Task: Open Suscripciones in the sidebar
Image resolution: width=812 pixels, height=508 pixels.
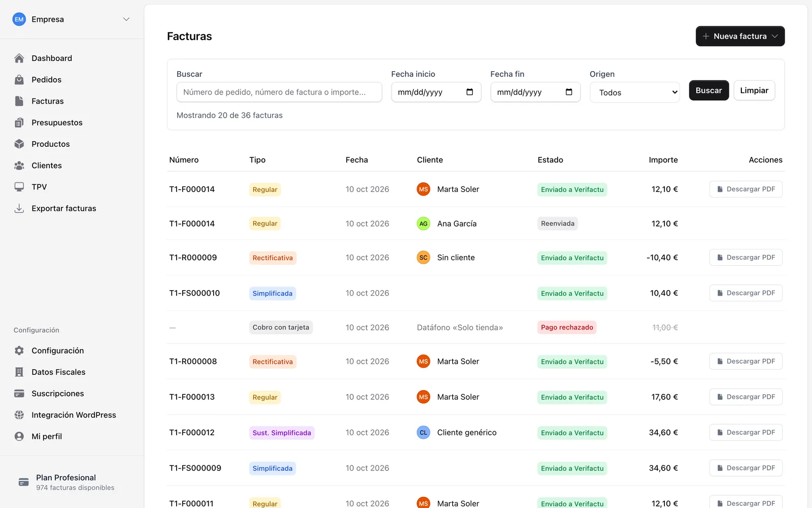Action: coord(58,394)
